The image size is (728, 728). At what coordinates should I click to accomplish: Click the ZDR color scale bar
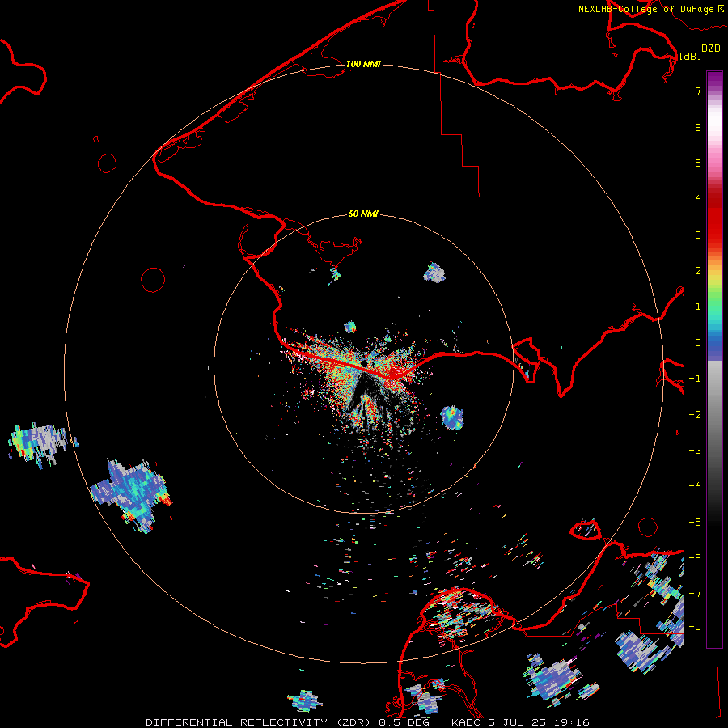coord(714,359)
